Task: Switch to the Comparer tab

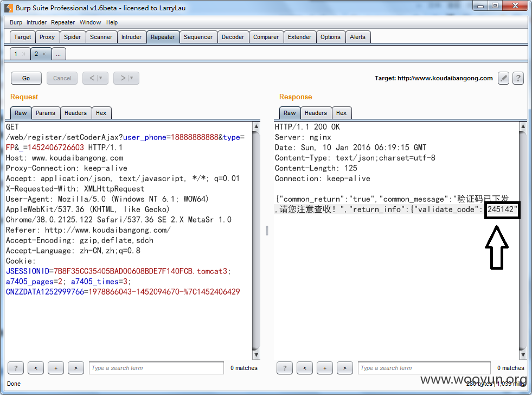Action: tap(266, 37)
